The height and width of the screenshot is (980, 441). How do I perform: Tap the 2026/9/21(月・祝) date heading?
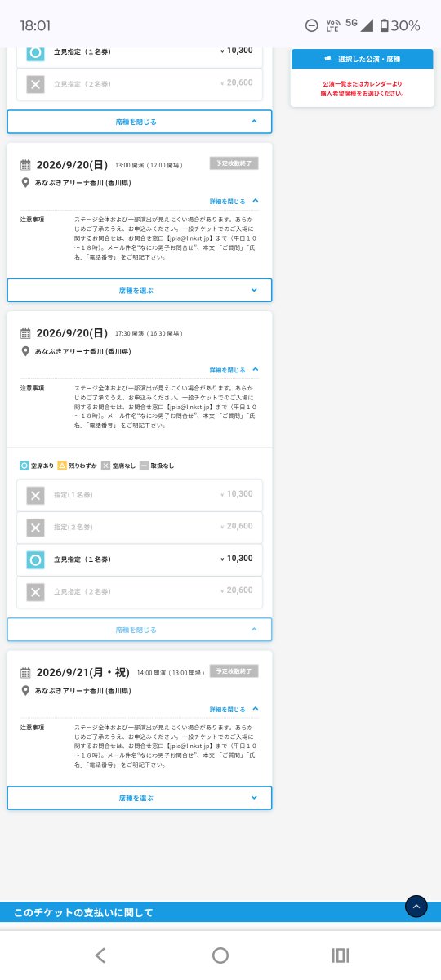point(82,673)
